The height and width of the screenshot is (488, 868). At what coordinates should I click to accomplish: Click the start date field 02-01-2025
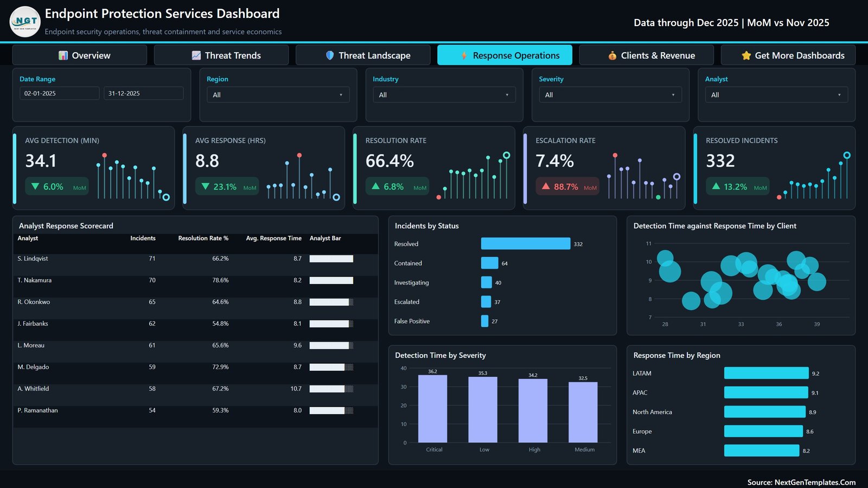click(60, 93)
